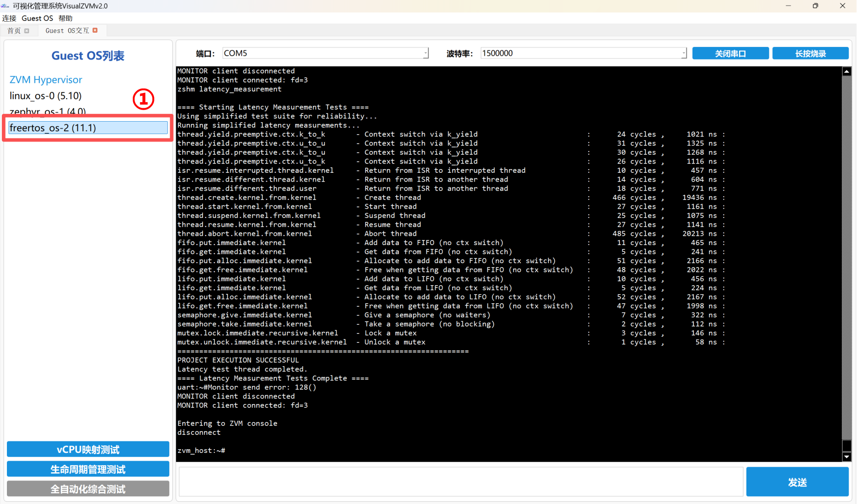The height and width of the screenshot is (504, 857).
Task: Open the 连接 menu
Action: 9,18
